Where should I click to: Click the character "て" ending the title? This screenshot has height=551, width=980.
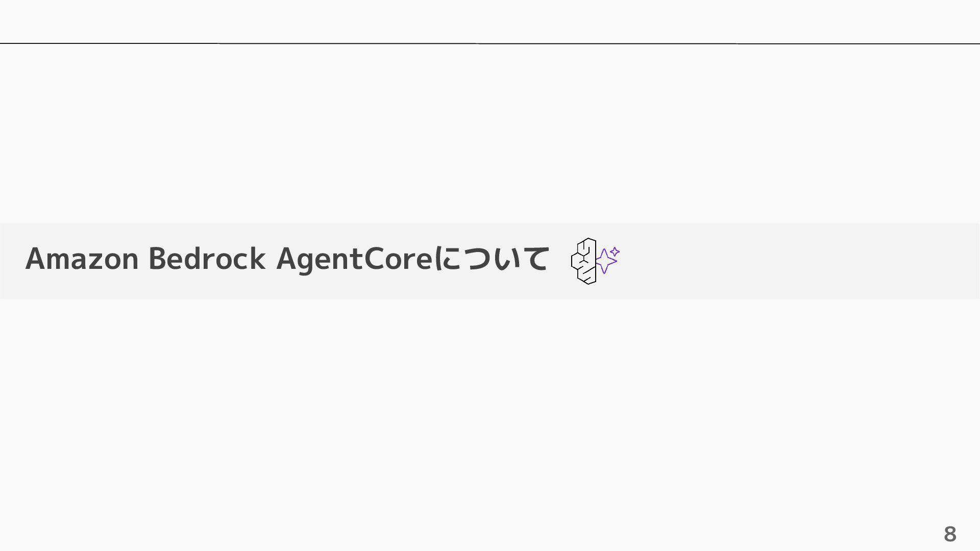(536, 259)
